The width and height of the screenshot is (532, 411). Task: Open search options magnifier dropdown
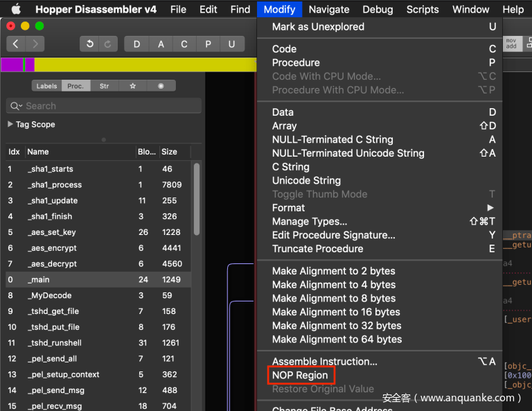[x=16, y=106]
